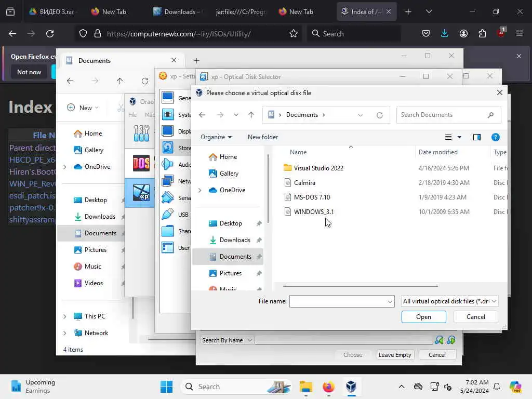Click Leave Empty in Optical Disk Selector
This screenshot has height=399, width=532.
tap(395, 354)
